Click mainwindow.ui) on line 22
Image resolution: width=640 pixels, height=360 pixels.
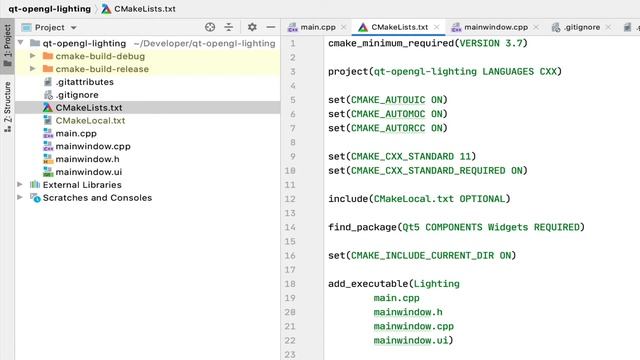point(413,340)
